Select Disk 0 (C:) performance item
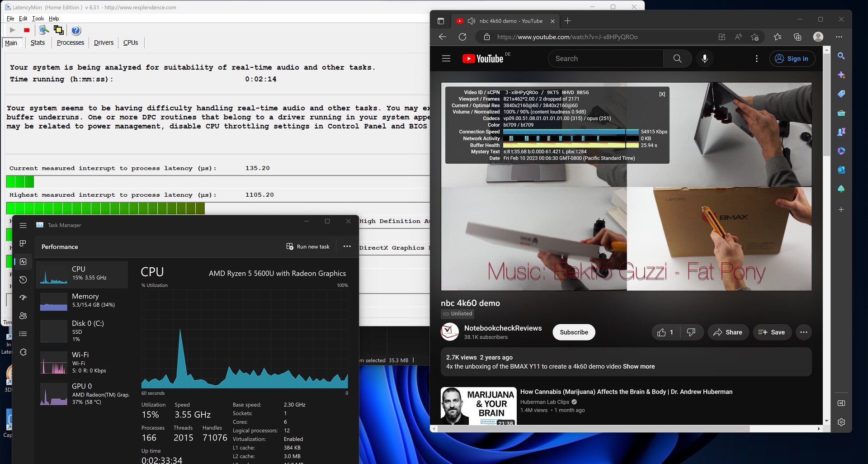The image size is (868, 464). [x=82, y=330]
